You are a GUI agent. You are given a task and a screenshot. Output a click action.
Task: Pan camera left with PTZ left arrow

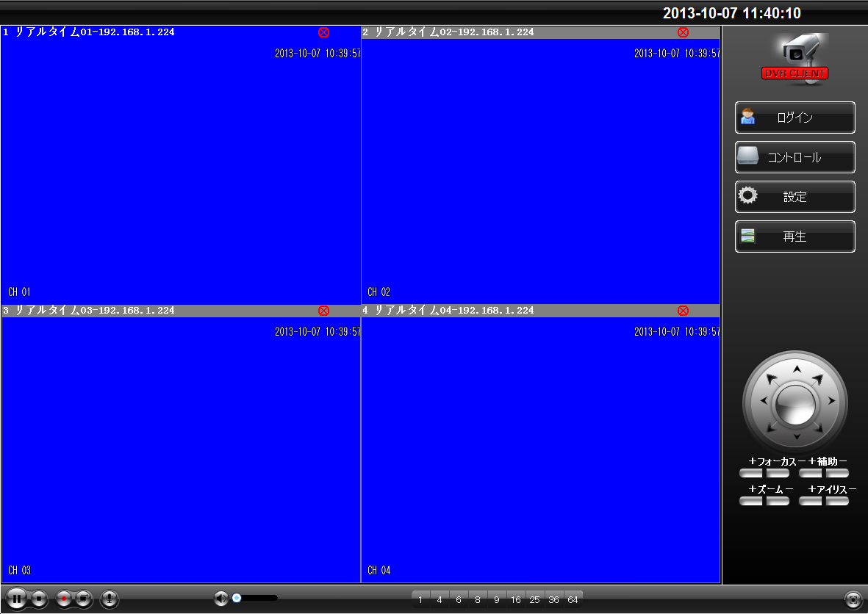tap(763, 401)
